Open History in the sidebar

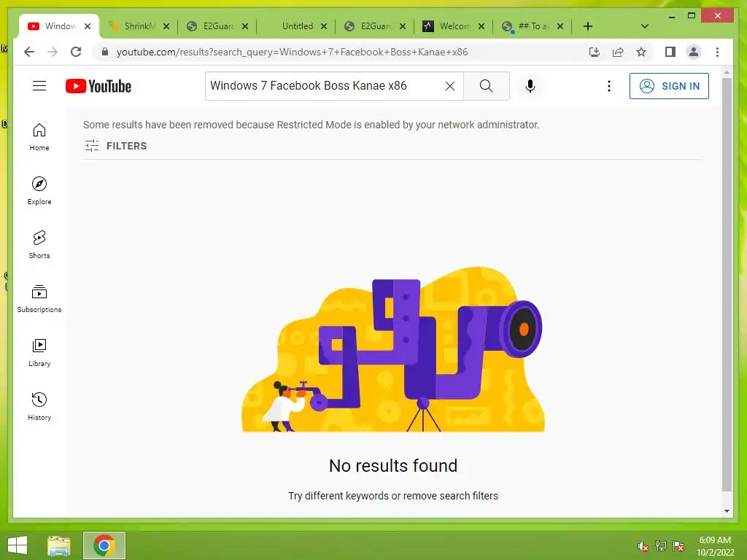[x=39, y=406]
